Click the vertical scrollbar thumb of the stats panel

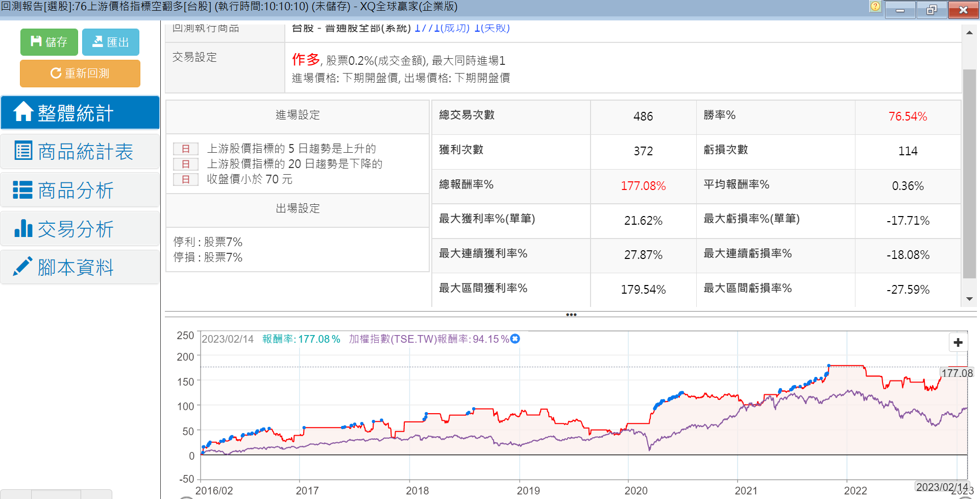[969, 174]
